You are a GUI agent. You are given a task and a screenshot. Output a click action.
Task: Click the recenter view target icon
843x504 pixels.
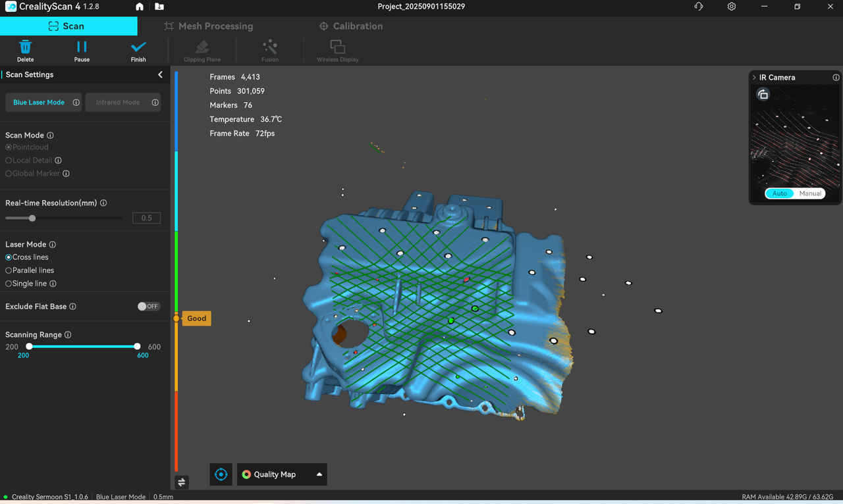click(x=221, y=474)
